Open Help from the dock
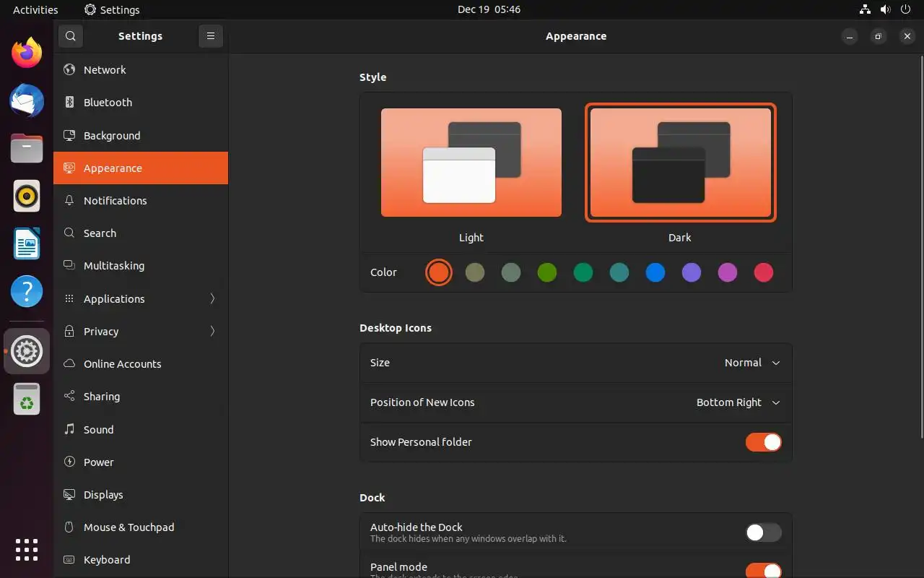The image size is (924, 578). pos(27,292)
